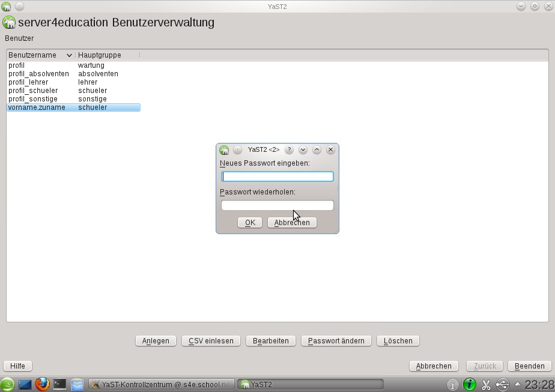
Task: Click the grey info icon in system tray
Action: 452,385
